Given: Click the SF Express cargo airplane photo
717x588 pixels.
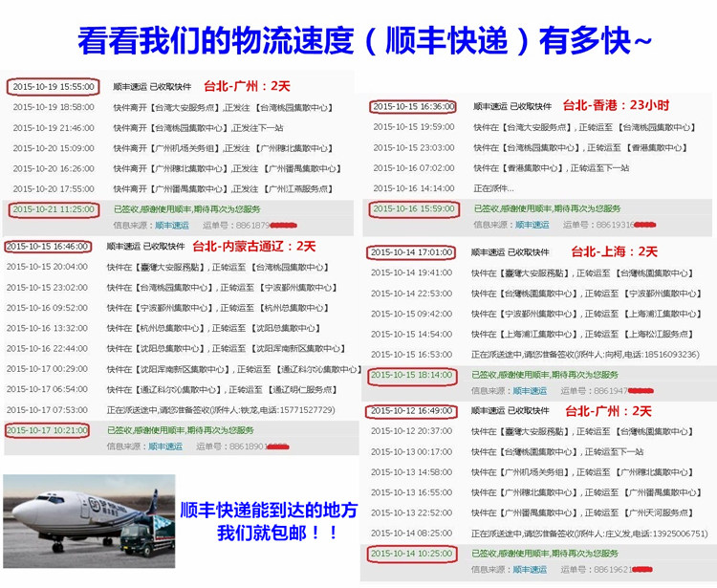Looking at the screenshot, I should (89, 521).
